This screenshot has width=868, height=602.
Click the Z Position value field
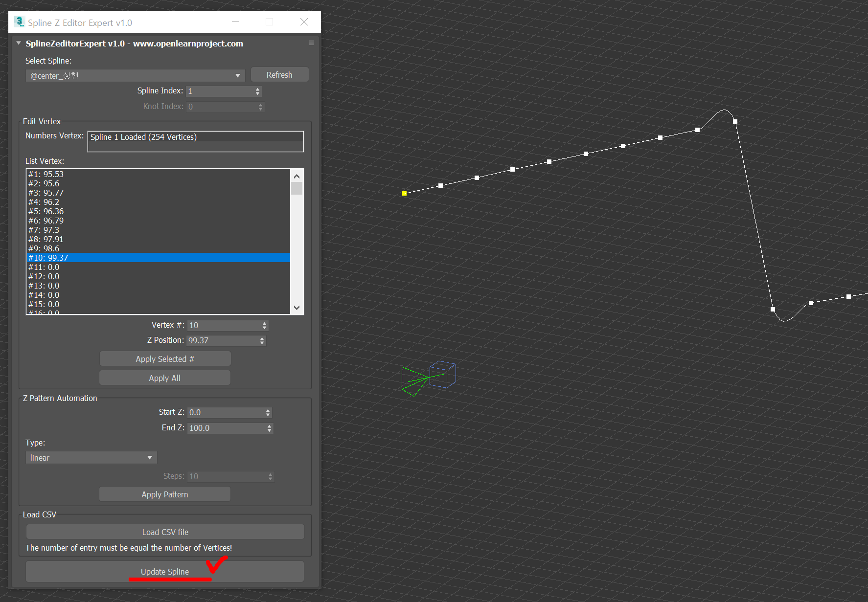223,341
